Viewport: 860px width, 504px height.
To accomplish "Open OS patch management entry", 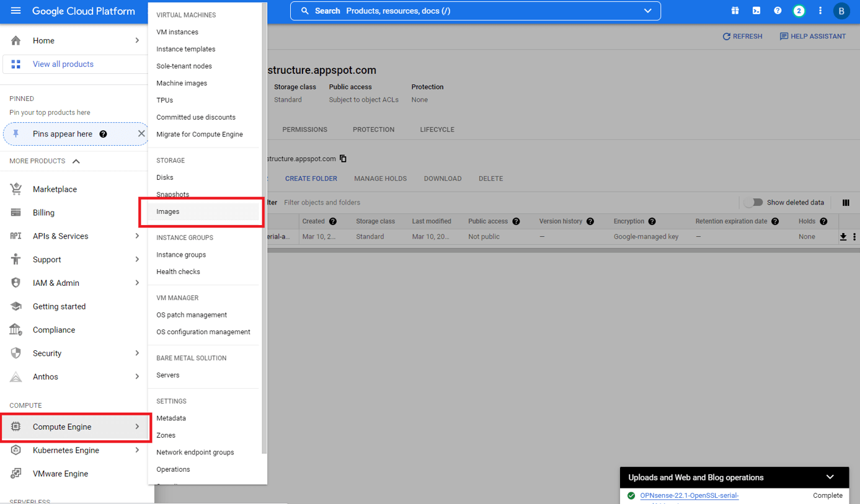I will click(192, 315).
